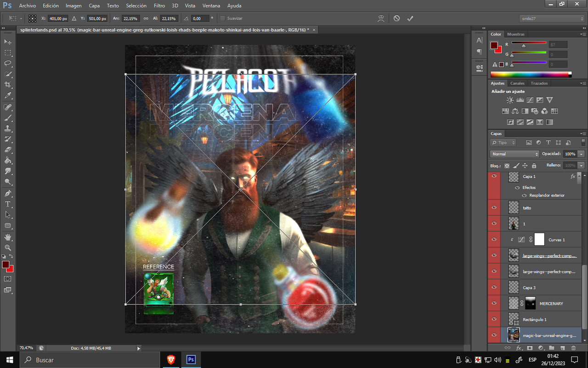Select the Quick Selection tool
The image size is (588, 368).
point(8,74)
